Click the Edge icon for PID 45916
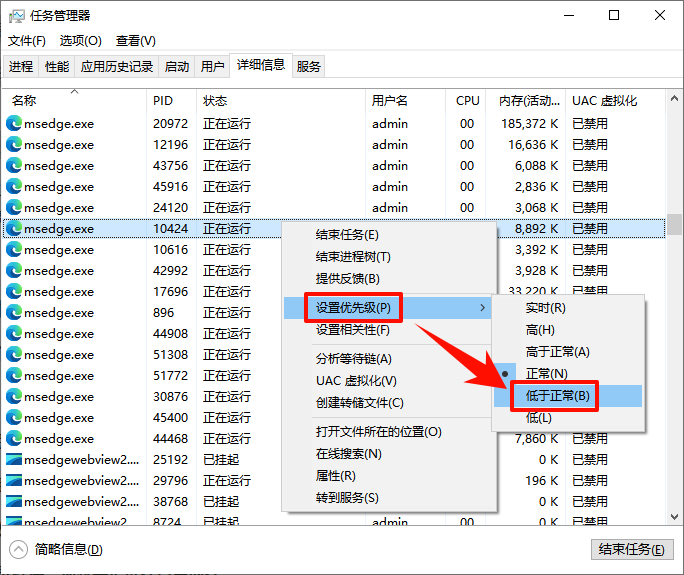This screenshot has height=575, width=684. click(x=14, y=186)
